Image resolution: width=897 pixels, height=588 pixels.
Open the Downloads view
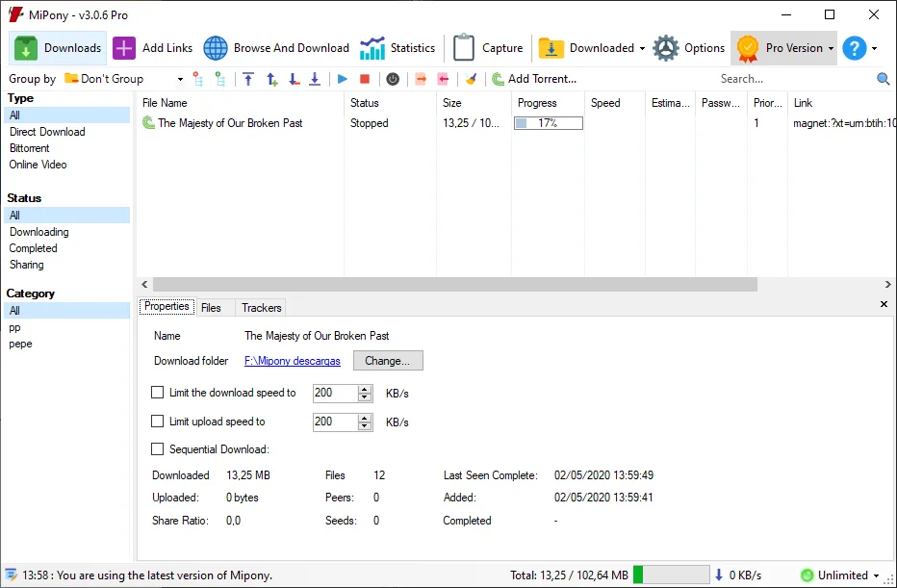point(58,48)
